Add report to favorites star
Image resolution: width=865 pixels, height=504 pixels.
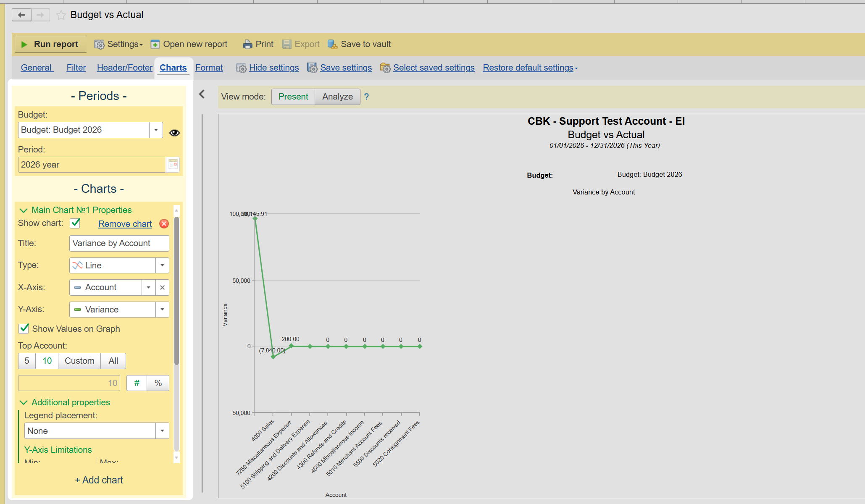pos(61,15)
